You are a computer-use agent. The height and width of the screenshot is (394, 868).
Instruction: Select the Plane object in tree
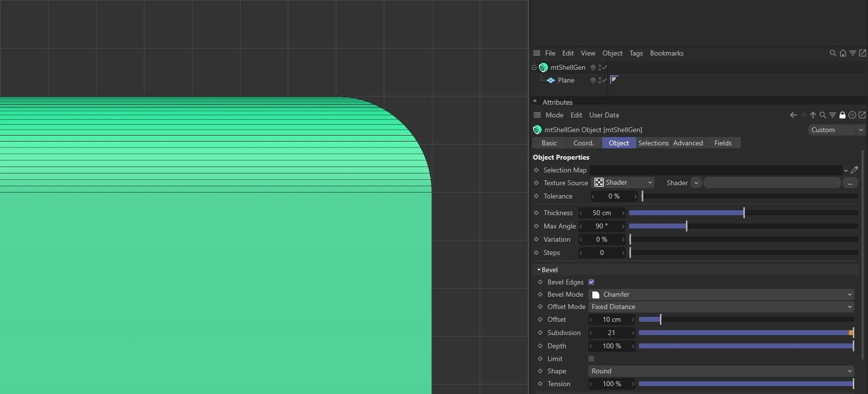(x=566, y=80)
